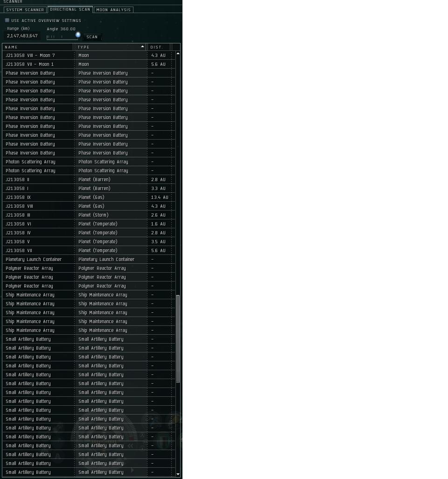This screenshot has width=448, height=479.
Task: Toggle the Type column sort arrow
Action: [142, 47]
